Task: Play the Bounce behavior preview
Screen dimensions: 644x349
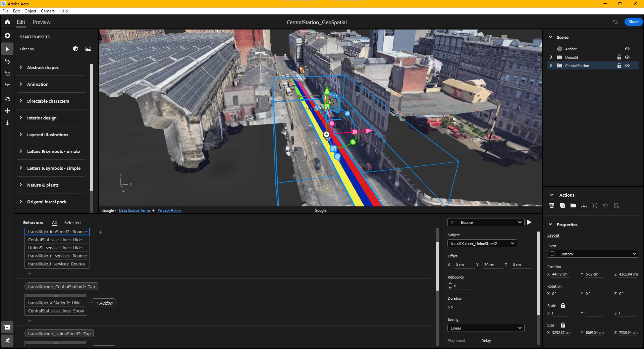Action: (x=529, y=222)
